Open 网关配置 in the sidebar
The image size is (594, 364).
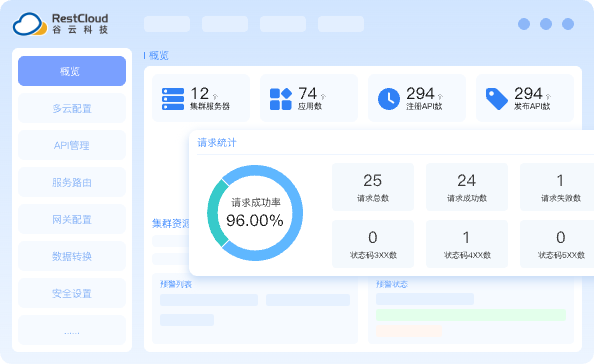click(72, 219)
